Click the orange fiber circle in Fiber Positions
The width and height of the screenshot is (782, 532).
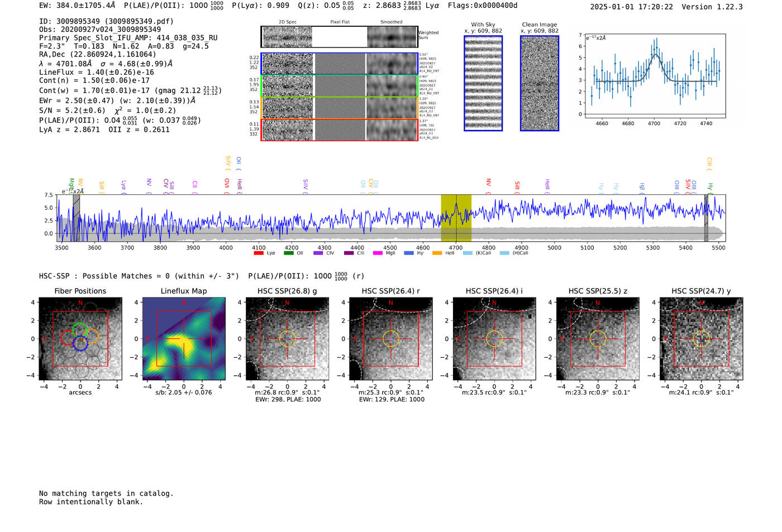tap(92, 337)
